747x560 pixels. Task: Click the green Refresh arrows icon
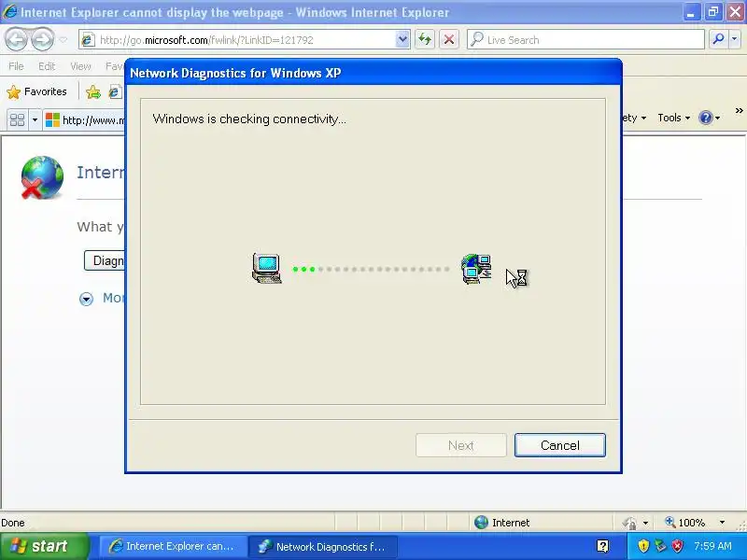425,39
